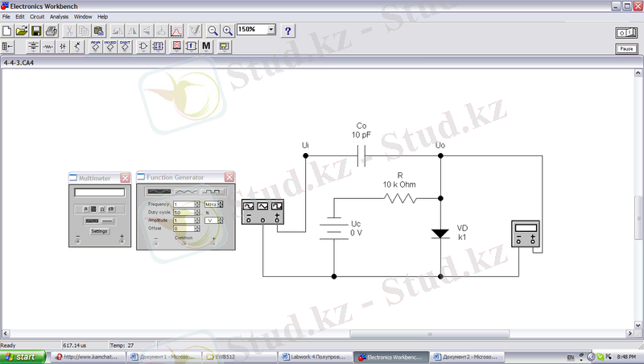Click the Help question mark icon
The image size is (644, 364).
[x=287, y=31]
